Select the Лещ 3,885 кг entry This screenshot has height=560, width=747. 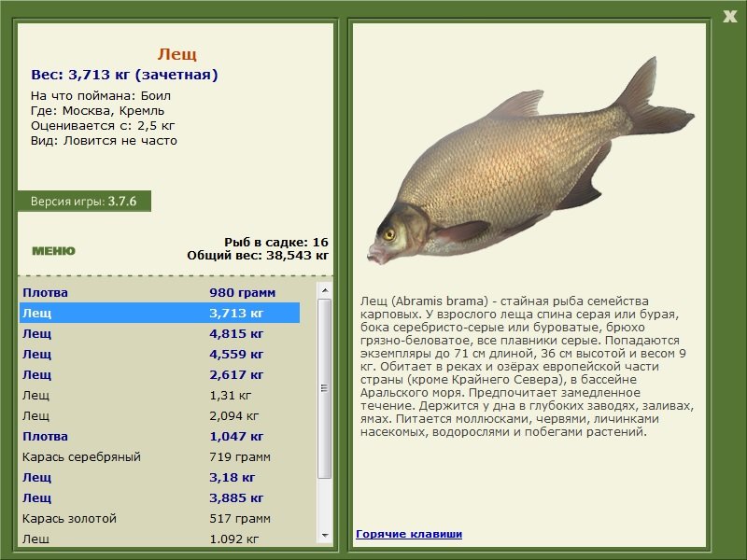159,497
